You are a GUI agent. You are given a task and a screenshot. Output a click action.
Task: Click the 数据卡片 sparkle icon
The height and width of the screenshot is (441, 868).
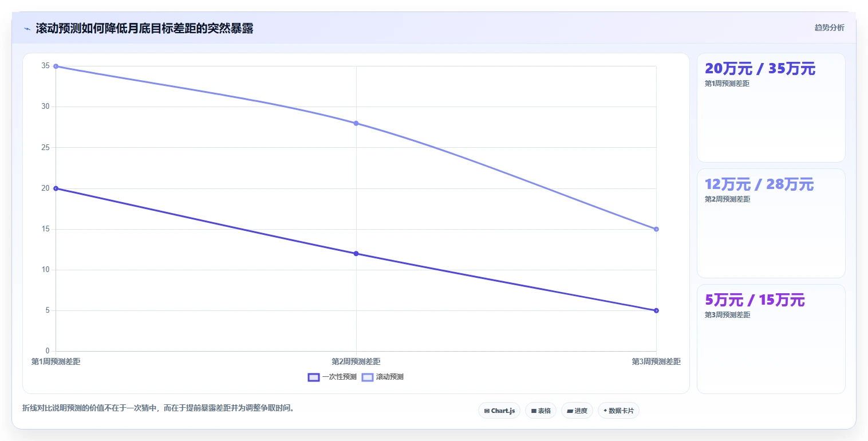[605, 411]
